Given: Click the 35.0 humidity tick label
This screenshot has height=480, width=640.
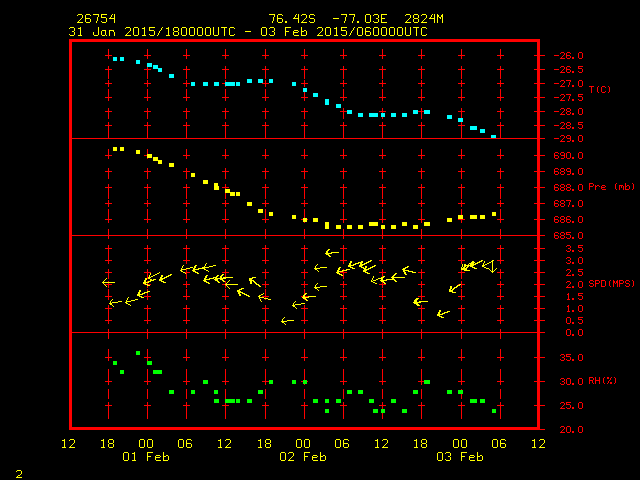Looking at the screenshot, I should pos(571,358).
